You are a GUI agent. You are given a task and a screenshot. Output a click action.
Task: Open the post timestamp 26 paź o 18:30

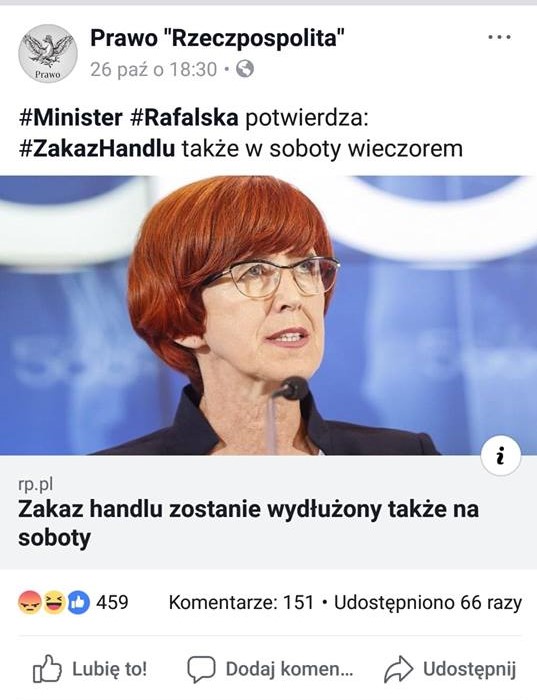[x=154, y=70]
